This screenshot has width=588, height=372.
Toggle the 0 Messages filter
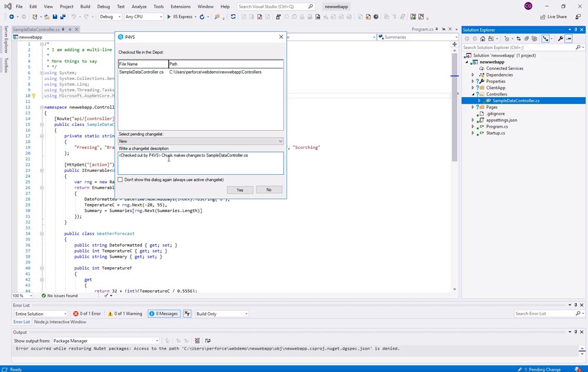[x=163, y=313]
